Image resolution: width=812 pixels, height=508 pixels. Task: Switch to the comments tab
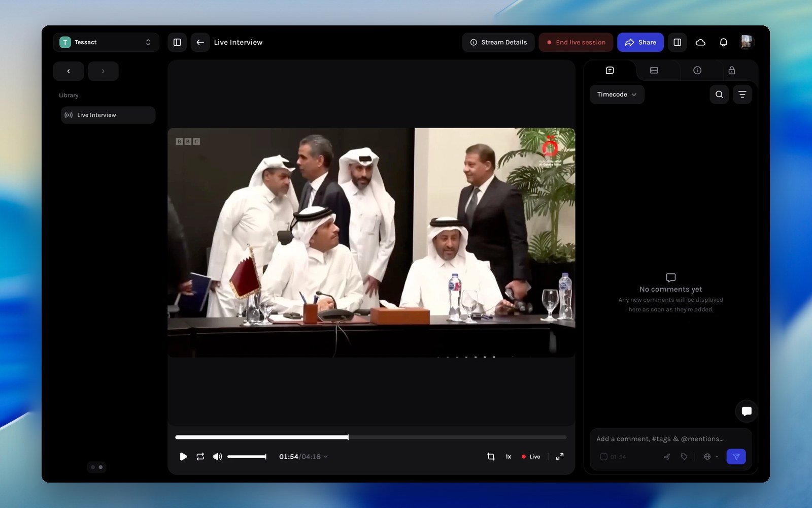pos(610,71)
